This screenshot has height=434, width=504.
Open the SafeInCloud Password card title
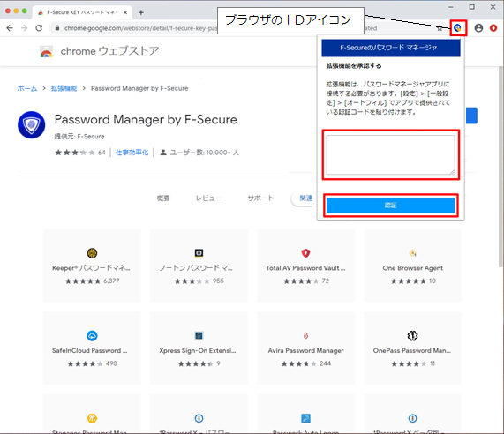[x=90, y=350]
